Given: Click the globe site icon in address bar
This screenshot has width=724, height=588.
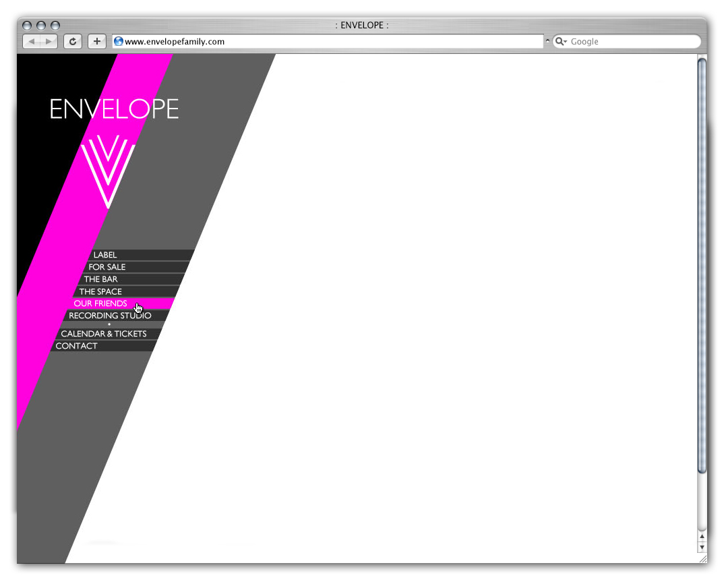Looking at the screenshot, I should 119,42.
